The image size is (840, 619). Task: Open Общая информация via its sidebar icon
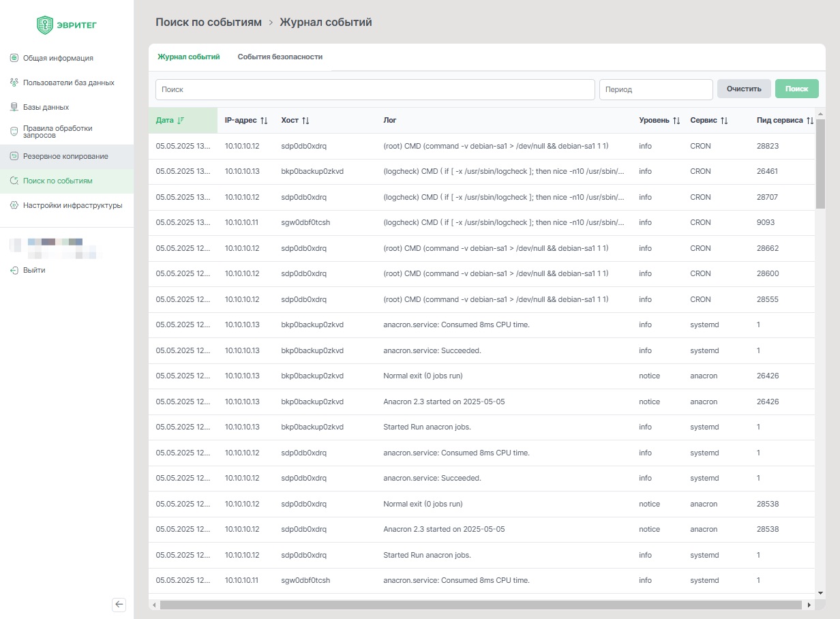(14, 58)
